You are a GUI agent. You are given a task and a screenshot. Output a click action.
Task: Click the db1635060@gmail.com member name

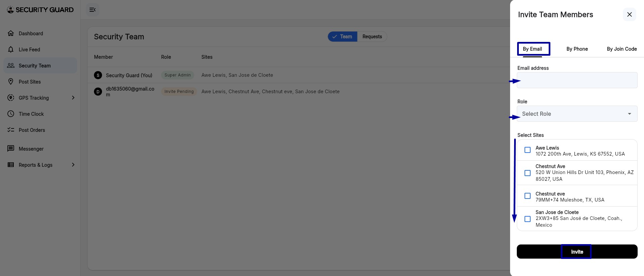130,92
